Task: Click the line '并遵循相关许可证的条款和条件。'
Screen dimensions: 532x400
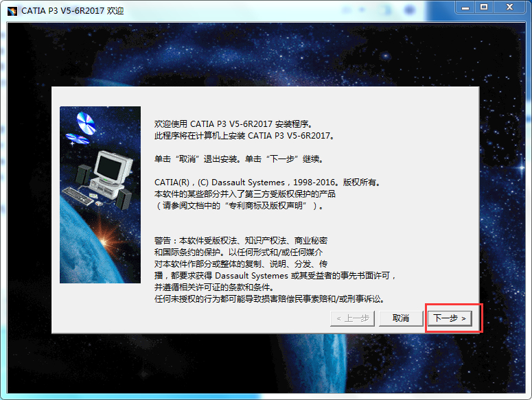Action: (x=214, y=287)
